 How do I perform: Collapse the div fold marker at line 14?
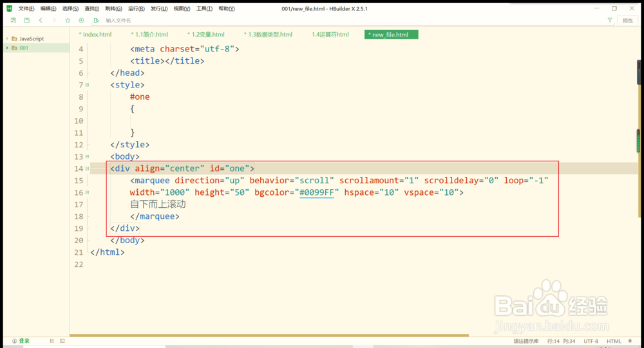[87, 169]
